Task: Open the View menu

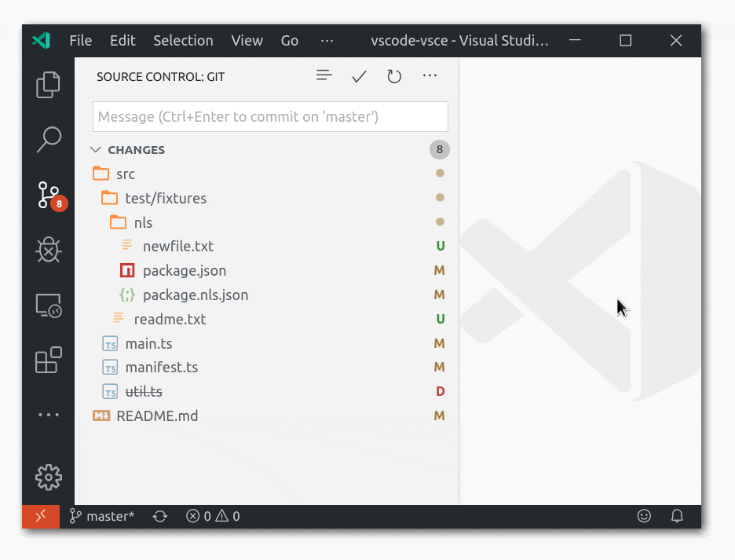Action: pyautogui.click(x=247, y=41)
